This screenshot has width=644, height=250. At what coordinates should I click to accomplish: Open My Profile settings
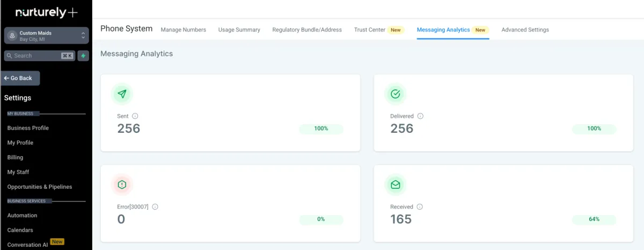[x=20, y=142]
